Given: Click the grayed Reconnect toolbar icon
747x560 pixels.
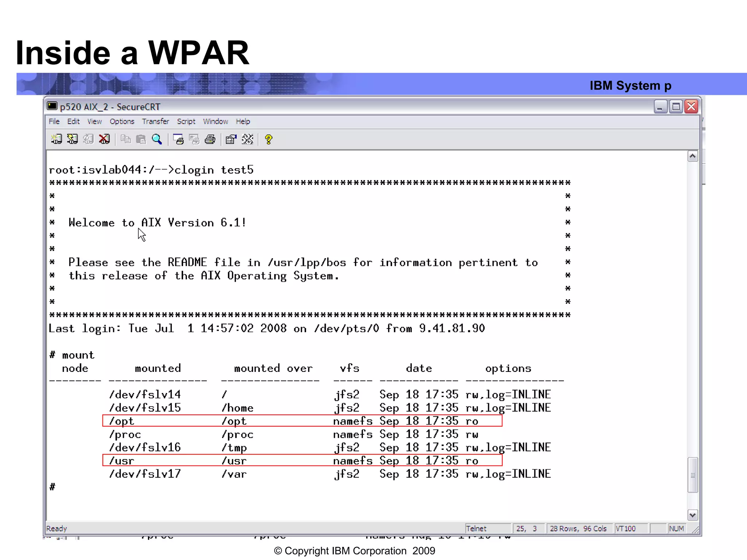Looking at the screenshot, I should point(88,139).
